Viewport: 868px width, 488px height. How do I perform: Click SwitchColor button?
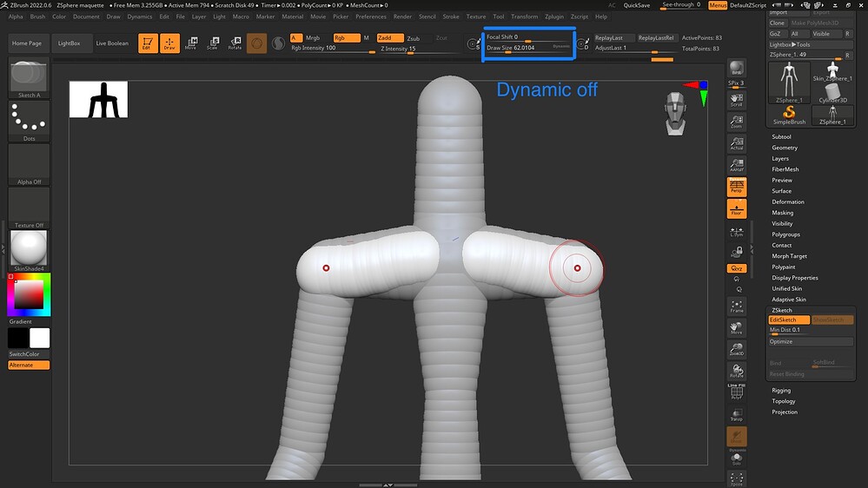pyautogui.click(x=29, y=354)
